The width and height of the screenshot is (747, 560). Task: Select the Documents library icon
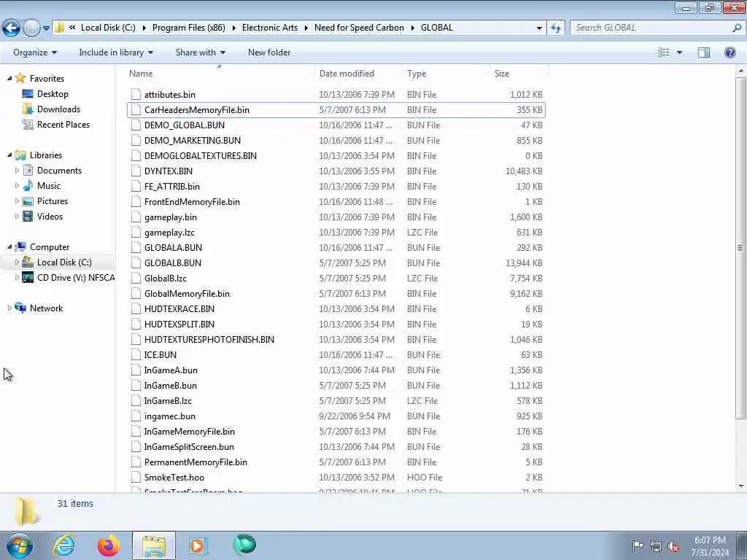[x=28, y=170]
